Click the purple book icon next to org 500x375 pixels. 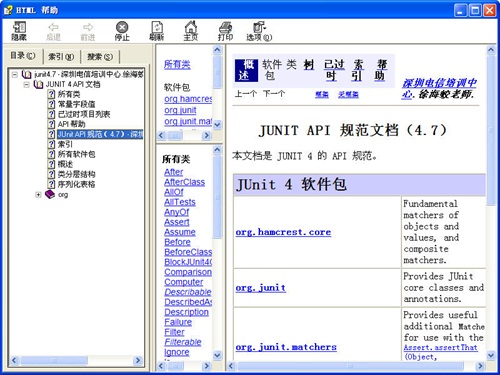50,194
